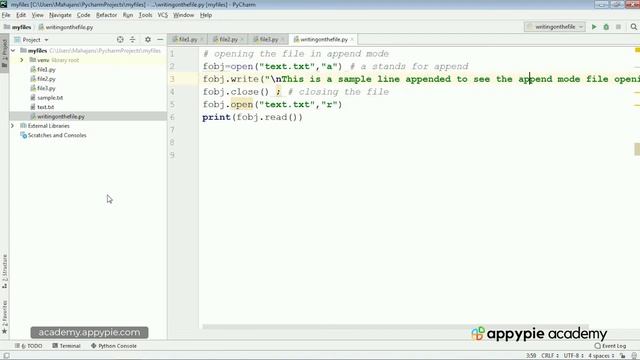Close the writingonthefile.py tab
Image resolution: width=640 pixels, height=360 pixels.
352,40
